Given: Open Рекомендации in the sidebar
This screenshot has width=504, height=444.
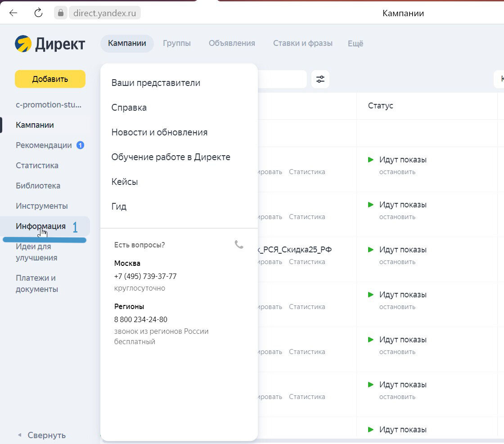Looking at the screenshot, I should (x=44, y=145).
